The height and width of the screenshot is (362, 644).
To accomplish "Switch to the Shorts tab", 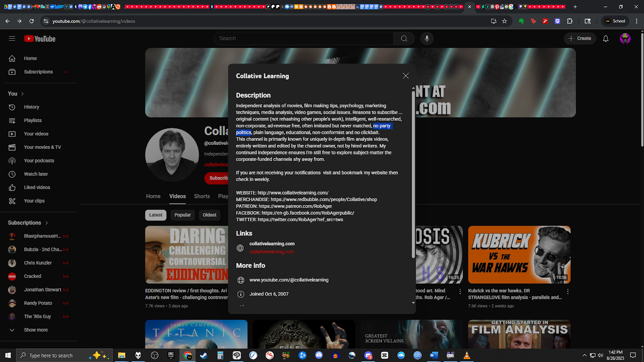I will click(x=202, y=196).
